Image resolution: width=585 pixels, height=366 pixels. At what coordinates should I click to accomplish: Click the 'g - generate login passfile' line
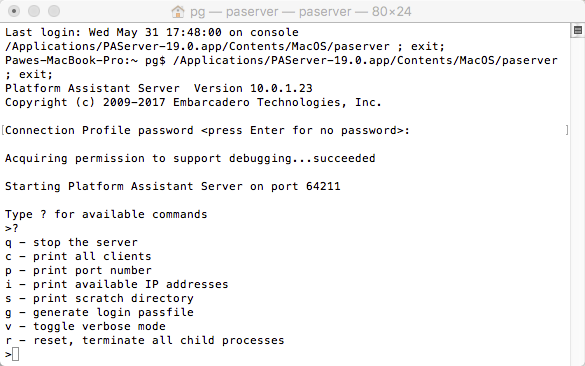[x=99, y=312]
